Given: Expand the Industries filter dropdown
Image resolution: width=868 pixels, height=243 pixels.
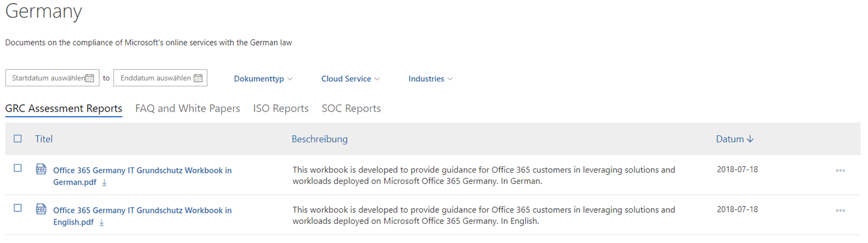Looking at the screenshot, I should (x=431, y=79).
